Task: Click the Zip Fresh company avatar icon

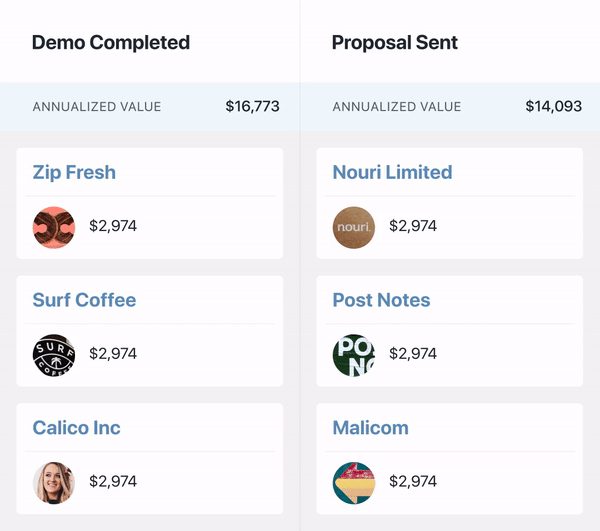Action: coord(54,227)
